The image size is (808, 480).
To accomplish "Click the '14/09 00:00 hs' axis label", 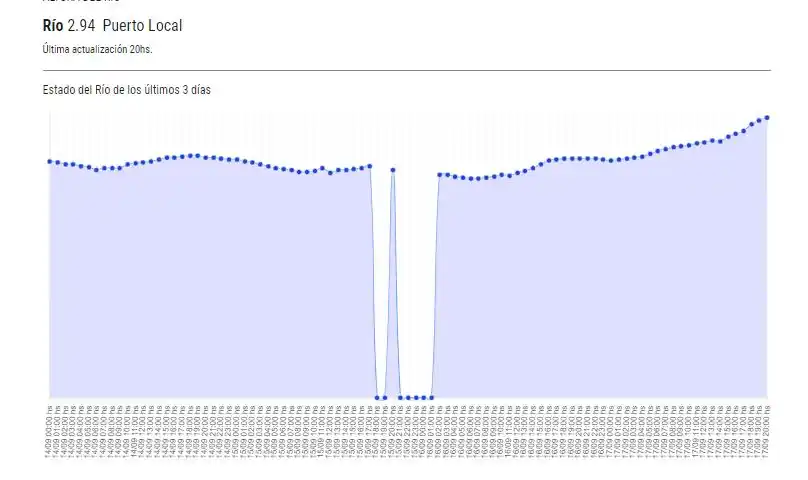I will pos(49,431).
